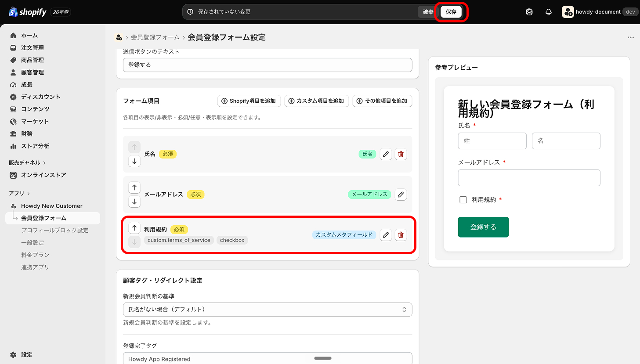Screen dimensions: 640x364
Task: Delete the 利用規約 field using trash icon
Action: pos(401,235)
